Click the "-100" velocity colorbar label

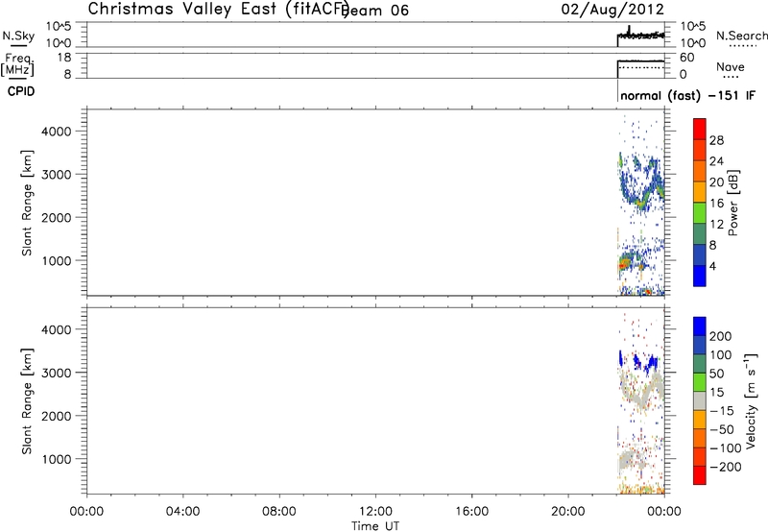725,448
